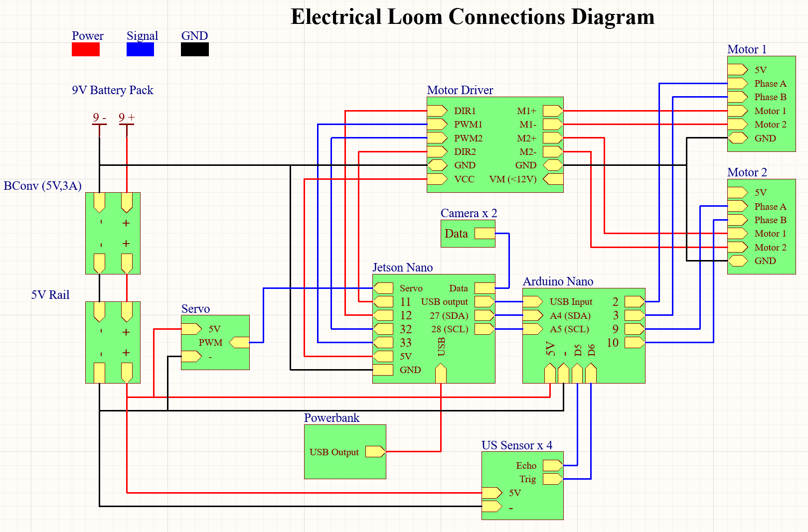808x532 pixels.
Task: Click the Powerbank heading label
Action: click(x=332, y=418)
